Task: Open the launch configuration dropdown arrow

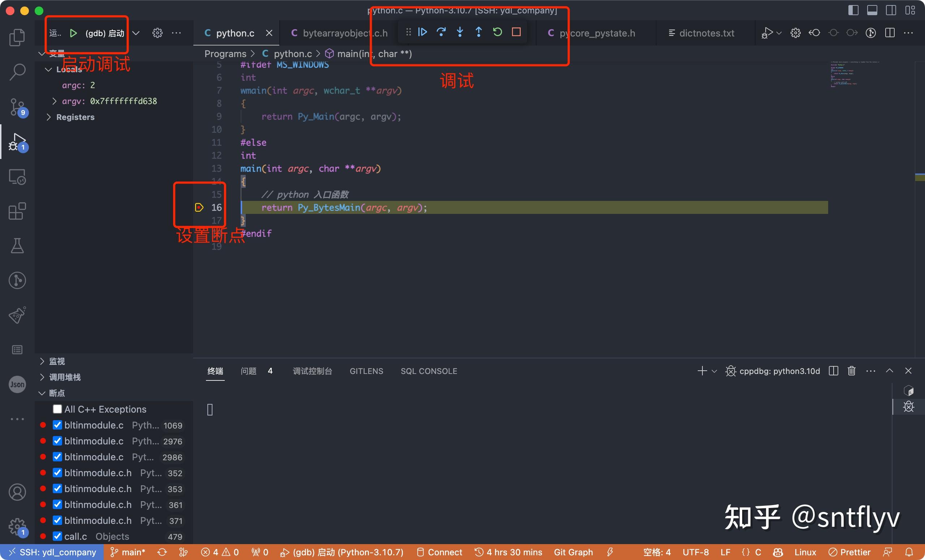Action: point(136,33)
